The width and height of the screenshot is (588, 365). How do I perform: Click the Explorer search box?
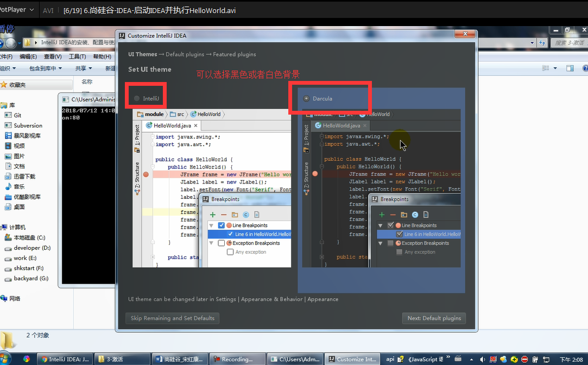pos(569,43)
